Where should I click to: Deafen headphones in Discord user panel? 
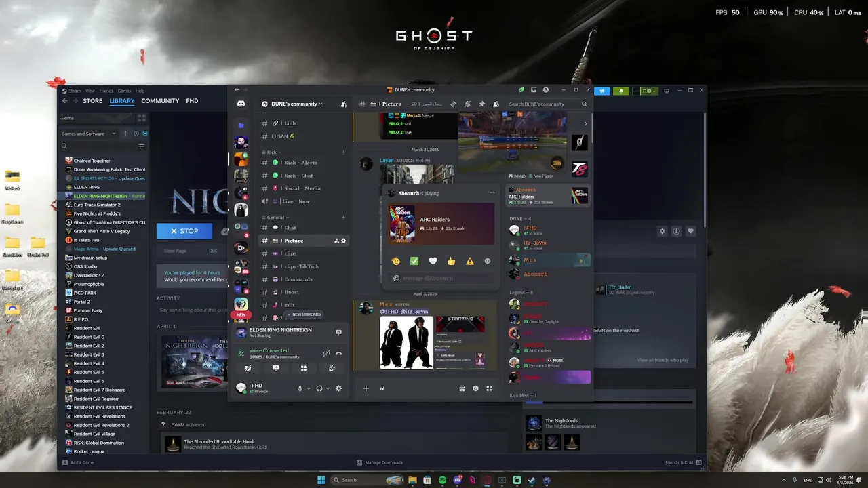319,388
